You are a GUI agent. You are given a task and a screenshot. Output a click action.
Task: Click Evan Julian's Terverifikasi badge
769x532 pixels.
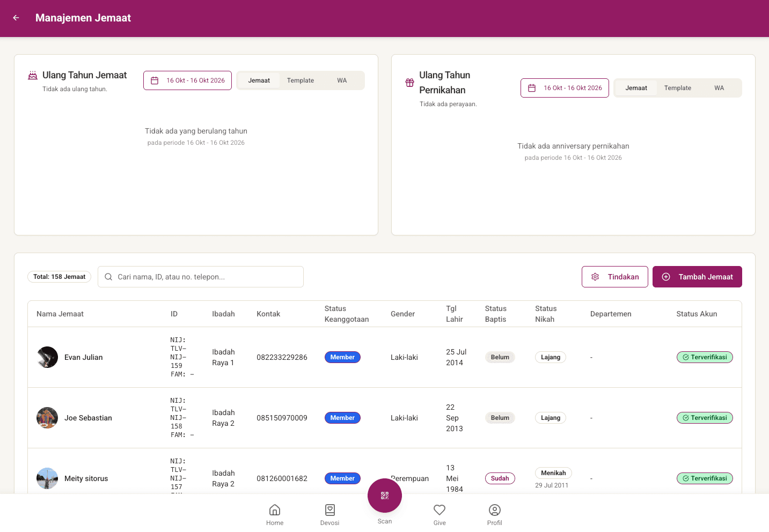pos(705,357)
